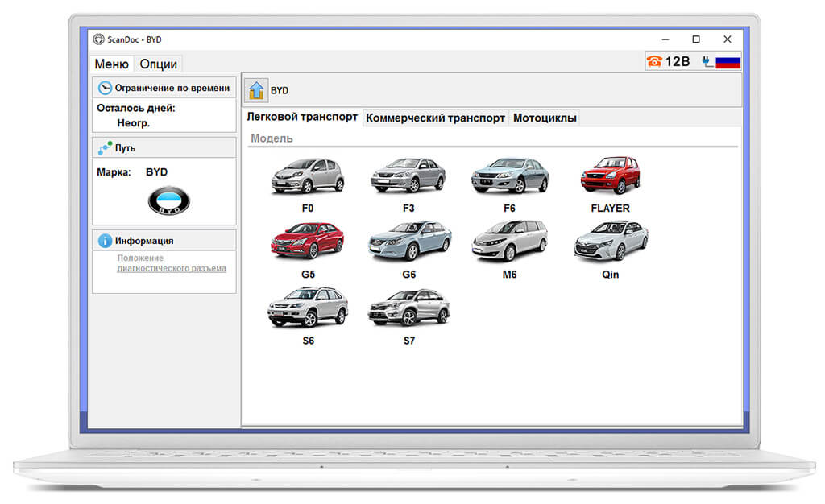Click the BYD brand logo
The height and width of the screenshot is (504, 825).
pyautogui.click(x=169, y=200)
